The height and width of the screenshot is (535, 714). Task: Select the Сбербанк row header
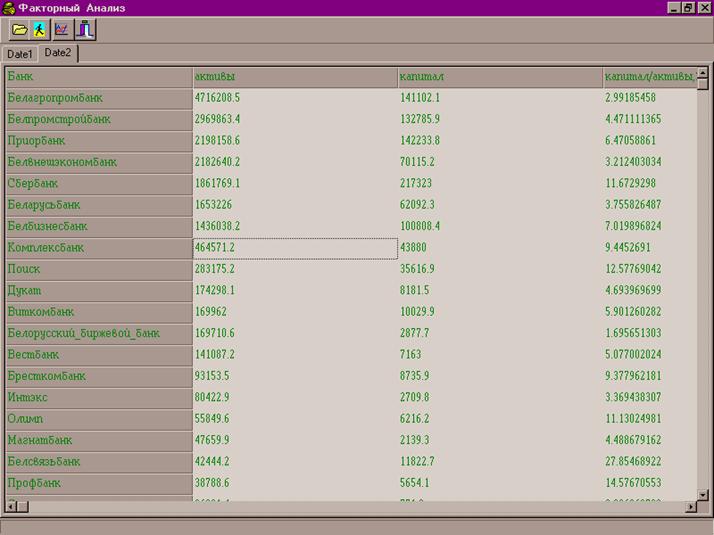pyautogui.click(x=97, y=184)
